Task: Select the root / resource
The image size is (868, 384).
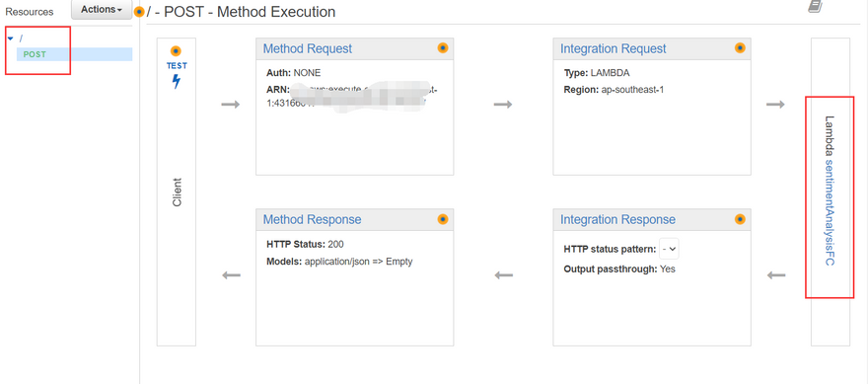Action: click(21, 38)
